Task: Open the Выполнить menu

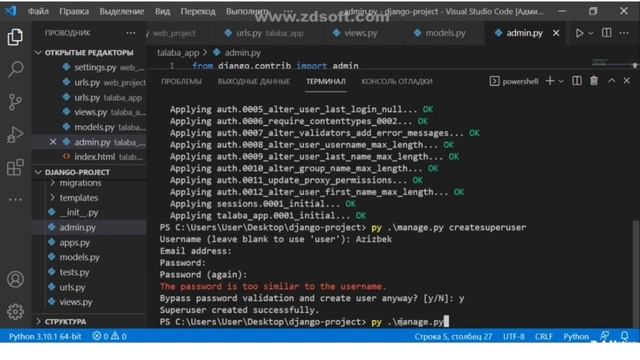Action: (247, 11)
